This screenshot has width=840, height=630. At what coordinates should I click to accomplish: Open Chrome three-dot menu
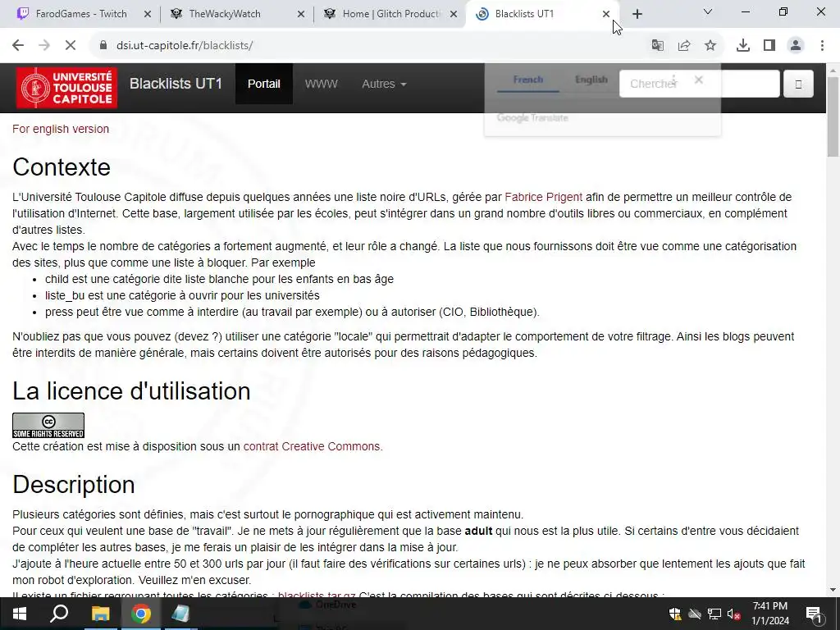pos(822,46)
